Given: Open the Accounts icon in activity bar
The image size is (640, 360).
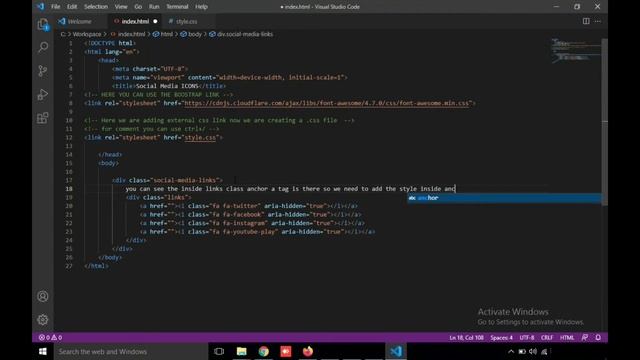Looking at the screenshot, I should (43, 296).
